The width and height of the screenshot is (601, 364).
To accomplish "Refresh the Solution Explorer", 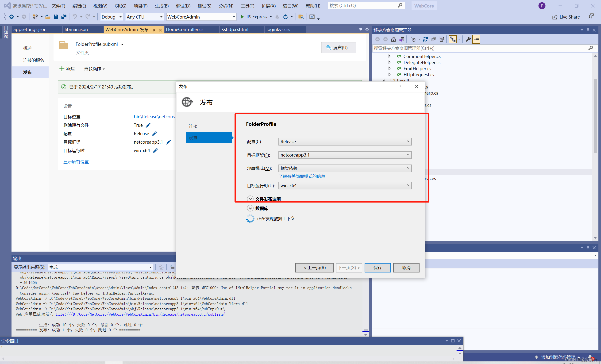I will (x=426, y=39).
